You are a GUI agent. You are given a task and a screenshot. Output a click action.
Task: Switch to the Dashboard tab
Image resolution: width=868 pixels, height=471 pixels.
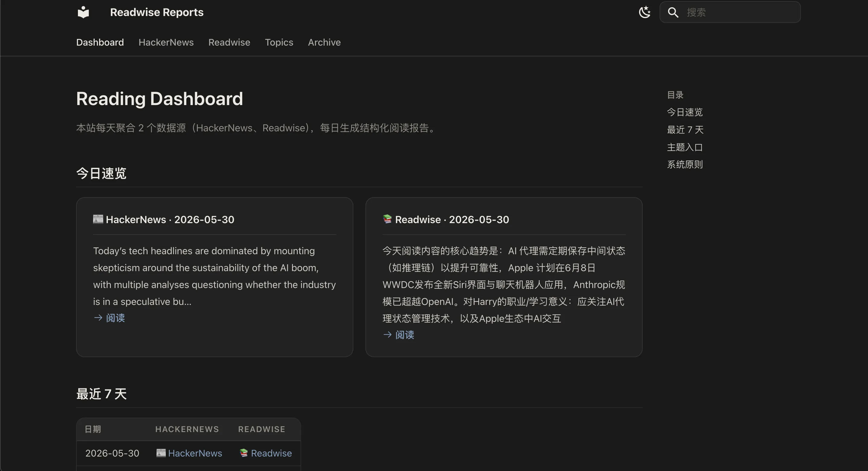click(x=100, y=43)
